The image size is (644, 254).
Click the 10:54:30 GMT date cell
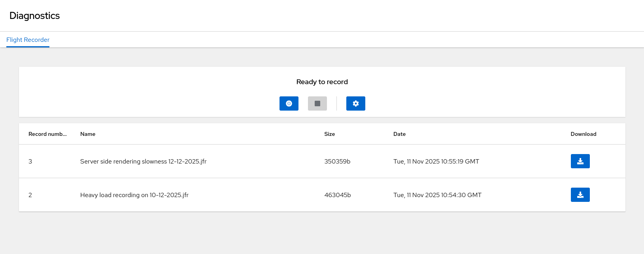[x=437, y=195]
